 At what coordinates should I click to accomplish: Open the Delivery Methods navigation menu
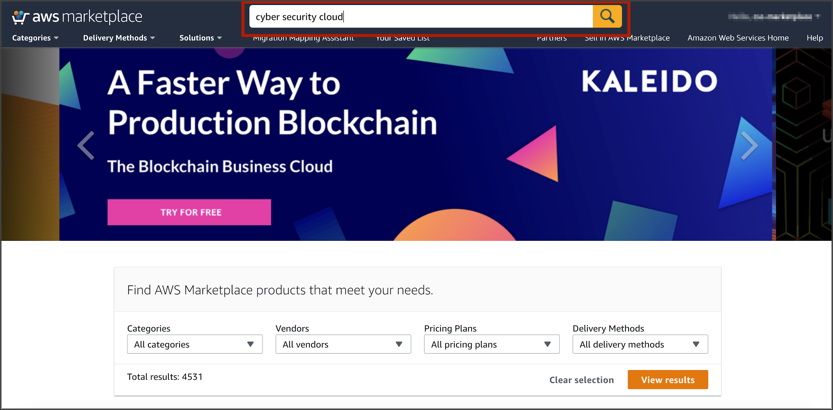point(118,38)
